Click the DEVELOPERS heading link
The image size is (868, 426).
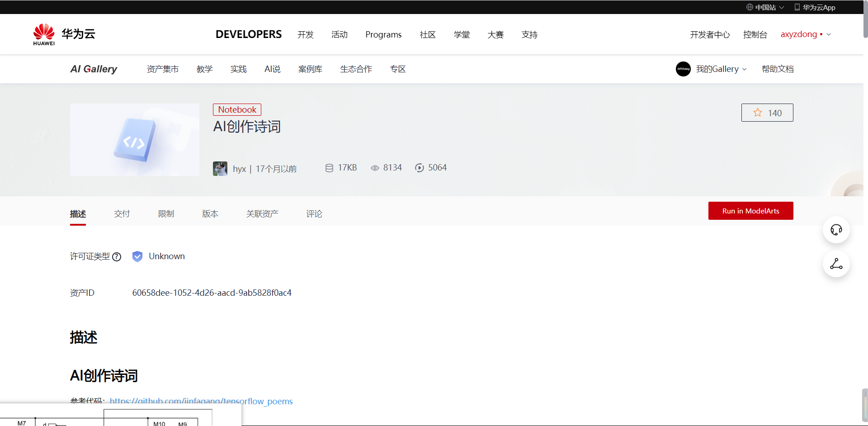249,34
